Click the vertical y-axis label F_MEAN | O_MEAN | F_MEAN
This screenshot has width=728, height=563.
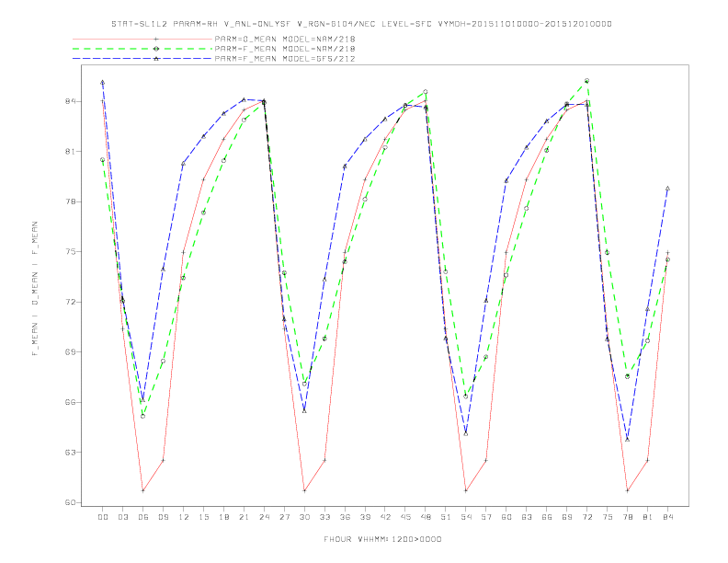pyautogui.click(x=35, y=289)
